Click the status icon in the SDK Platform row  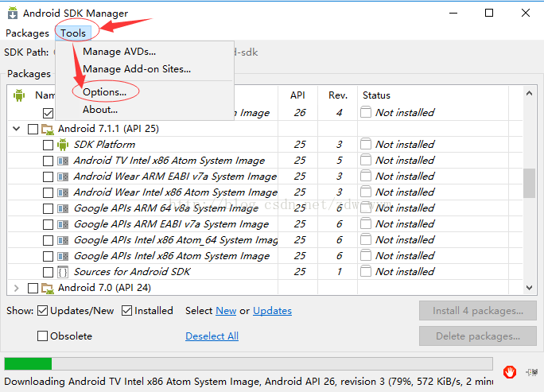coord(366,144)
